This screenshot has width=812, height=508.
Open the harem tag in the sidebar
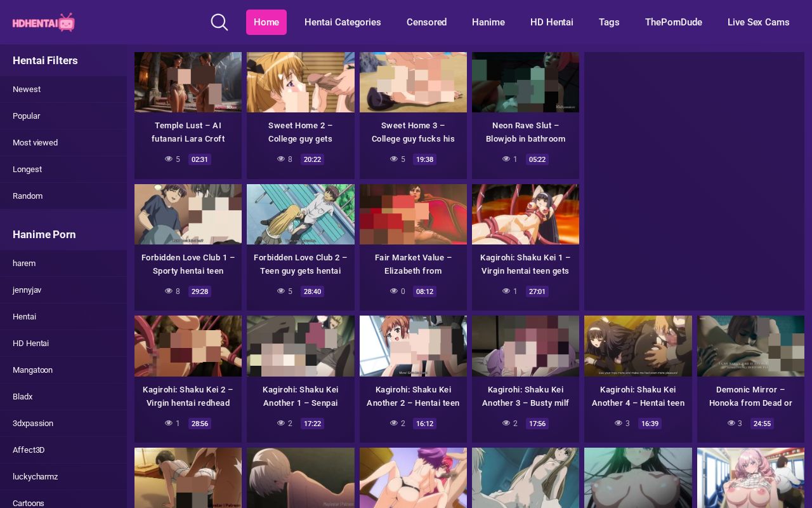tap(63, 264)
